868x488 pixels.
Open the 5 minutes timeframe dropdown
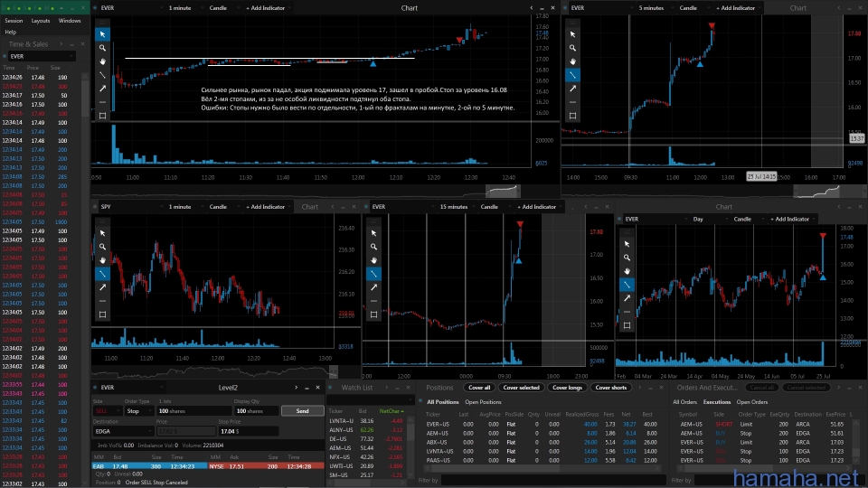[654, 8]
